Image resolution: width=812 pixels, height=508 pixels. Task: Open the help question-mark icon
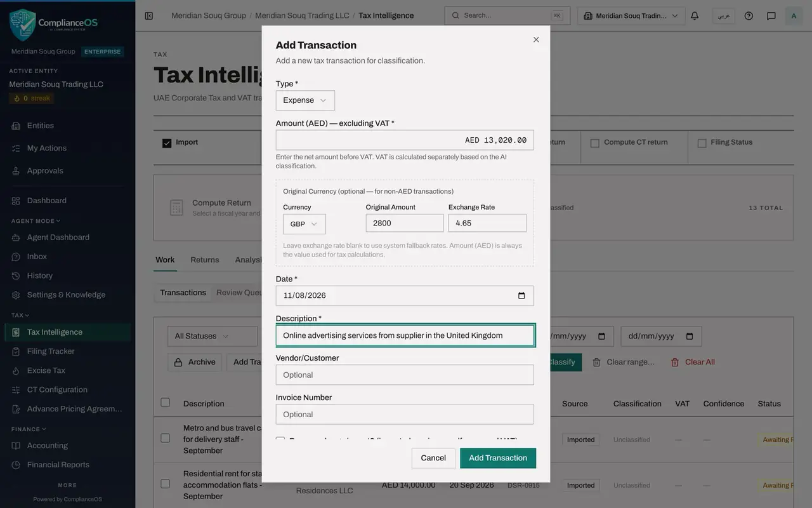[x=749, y=16]
